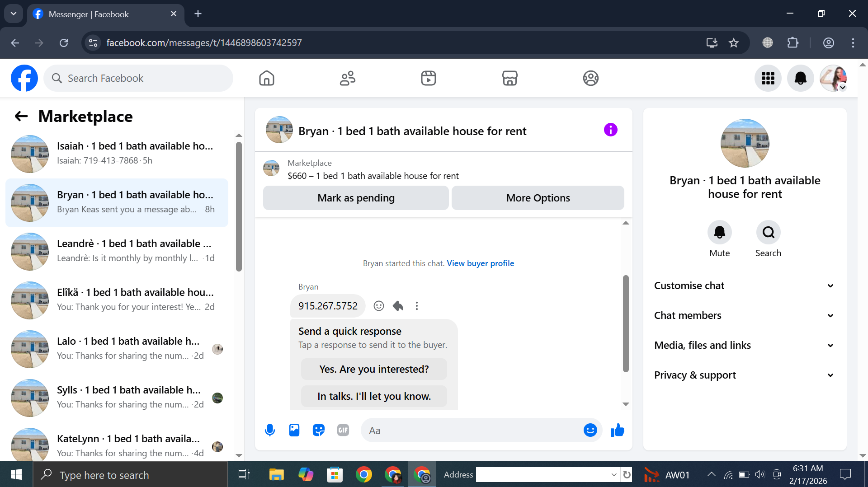
Task: Click the Facebook logo
Action: pos(24,78)
